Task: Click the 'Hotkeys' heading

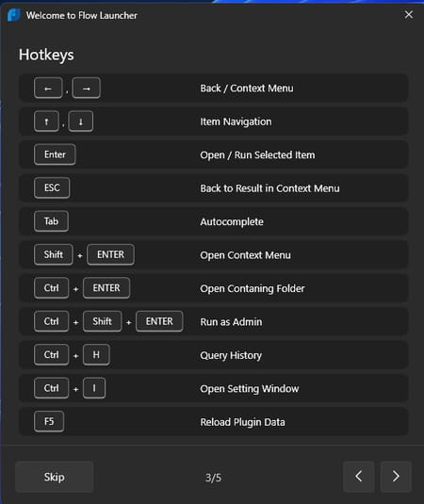Action: pyautogui.click(x=46, y=55)
